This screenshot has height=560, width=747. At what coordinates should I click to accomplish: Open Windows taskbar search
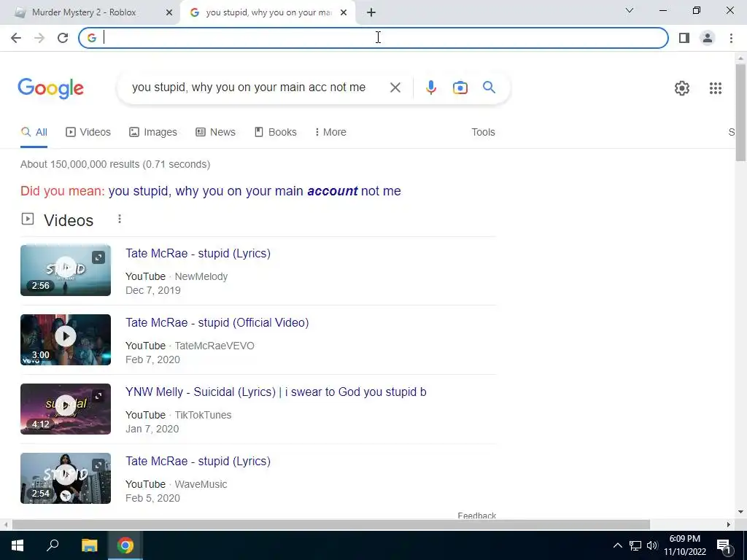pos(53,545)
